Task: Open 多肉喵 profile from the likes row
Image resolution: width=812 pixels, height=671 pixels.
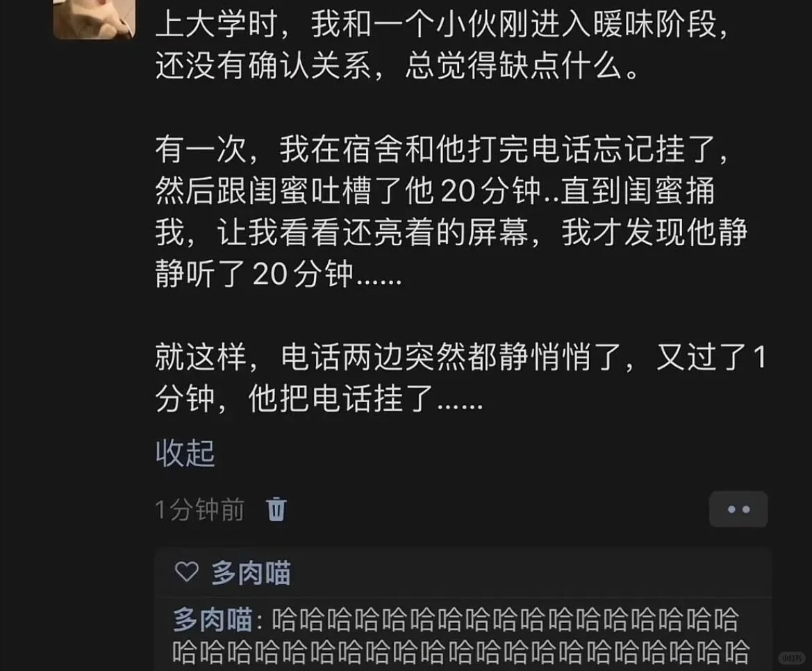Action: tap(251, 573)
